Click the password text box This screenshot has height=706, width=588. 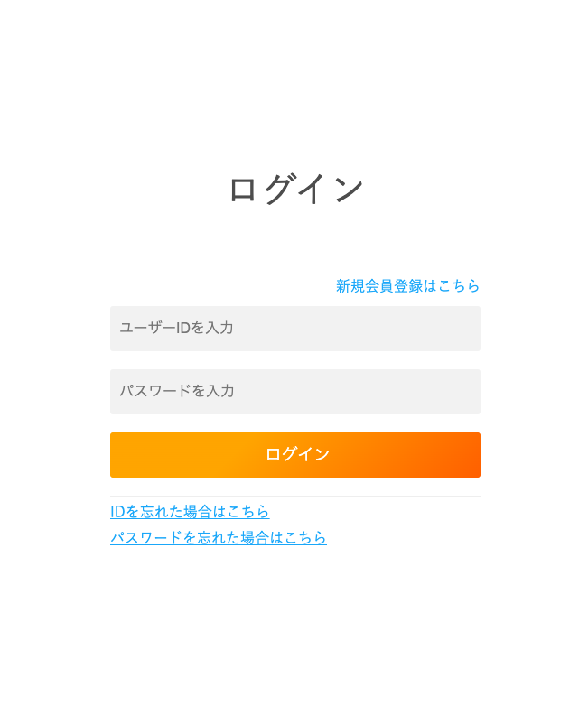tap(295, 392)
